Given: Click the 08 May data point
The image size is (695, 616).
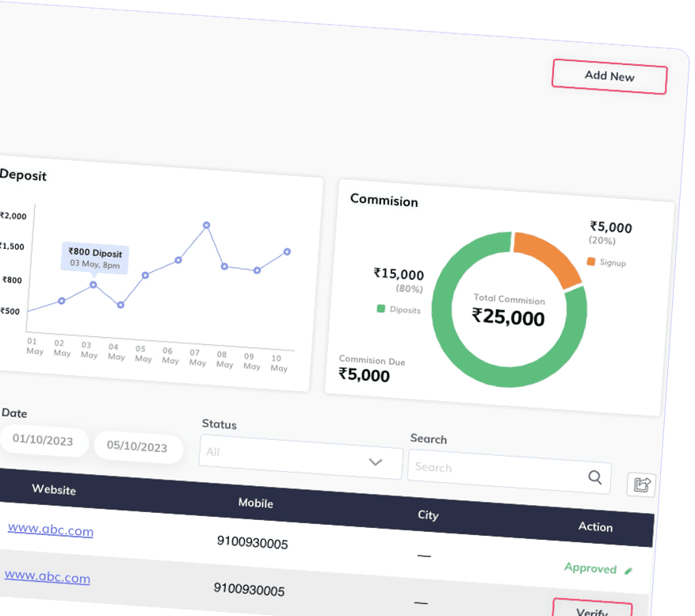Looking at the screenshot, I should [224, 266].
